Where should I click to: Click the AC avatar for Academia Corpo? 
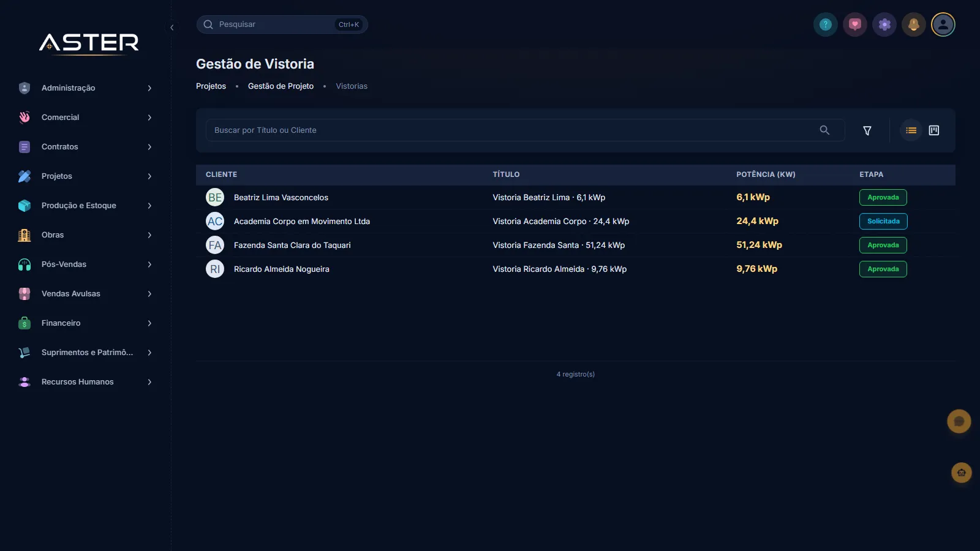215,221
